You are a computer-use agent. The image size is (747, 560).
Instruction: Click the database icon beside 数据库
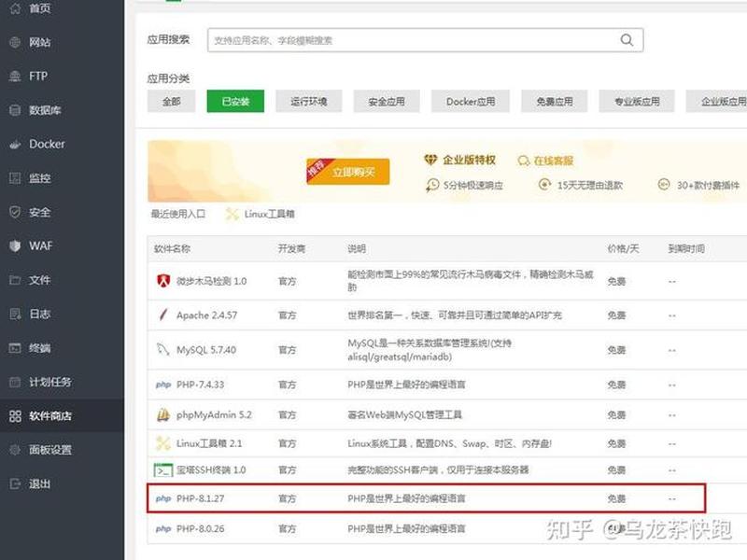point(15,110)
